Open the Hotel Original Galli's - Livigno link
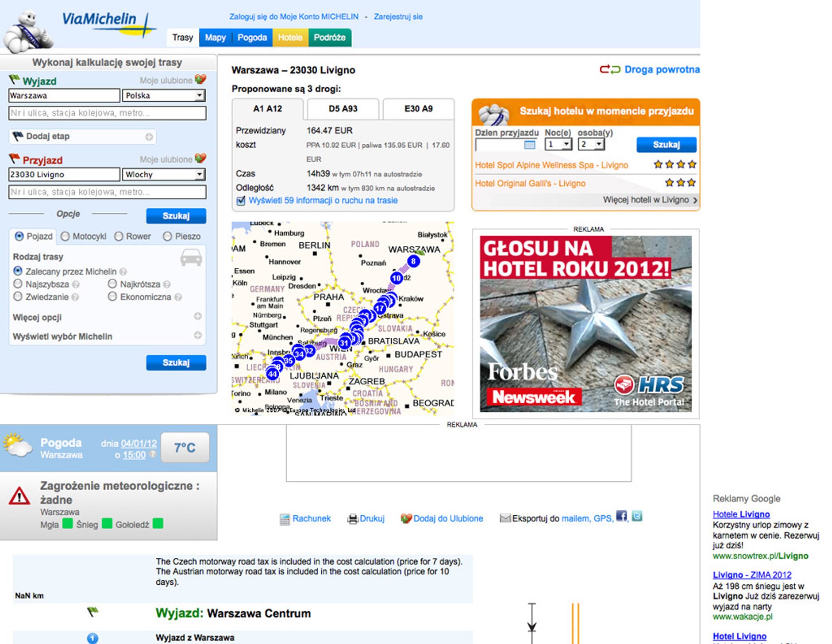The image size is (832, 644). point(530,183)
